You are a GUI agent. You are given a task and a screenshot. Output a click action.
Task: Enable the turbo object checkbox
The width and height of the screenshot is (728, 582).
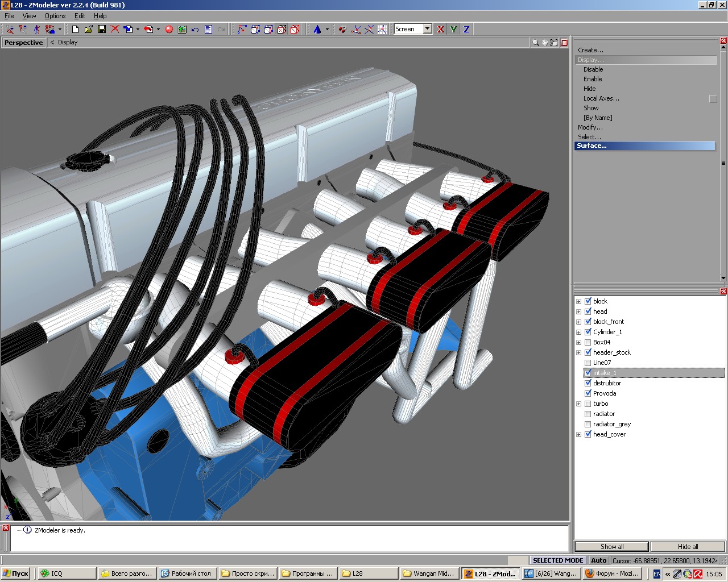coord(588,404)
